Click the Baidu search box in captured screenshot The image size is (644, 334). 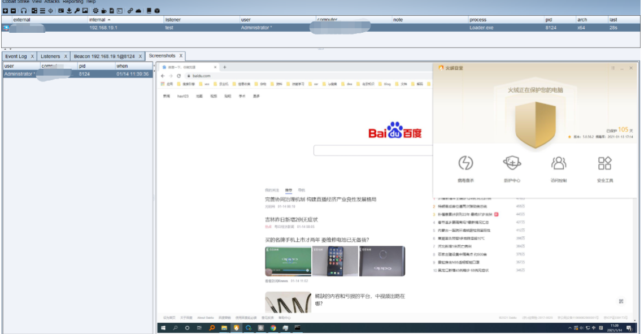pos(373,150)
